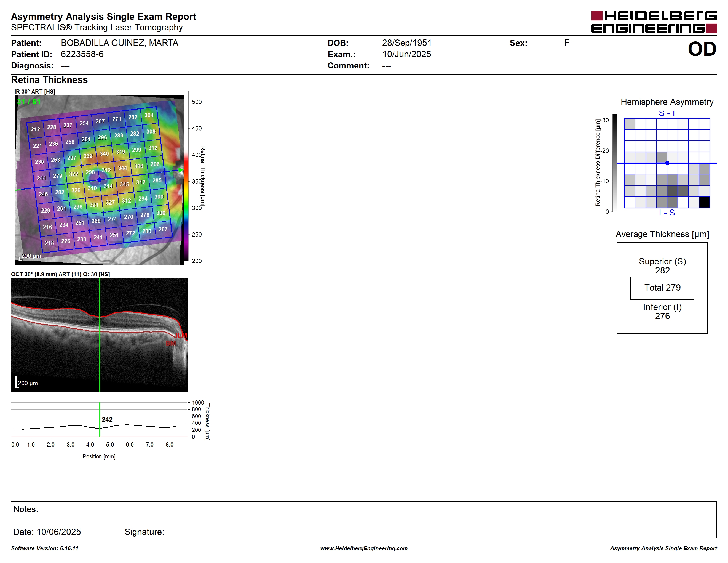Click the thickness map cell reading 304
This screenshot has width=728, height=563.
[x=149, y=115]
